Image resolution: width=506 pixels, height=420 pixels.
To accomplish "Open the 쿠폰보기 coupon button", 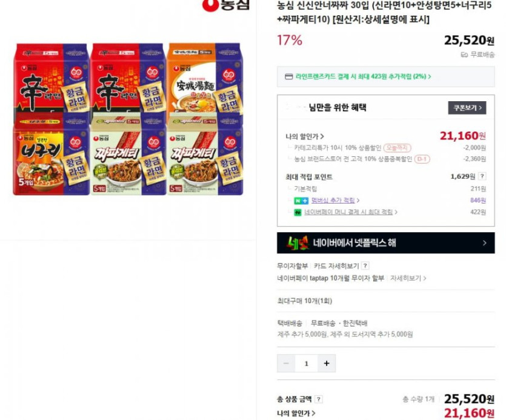I will point(467,108).
